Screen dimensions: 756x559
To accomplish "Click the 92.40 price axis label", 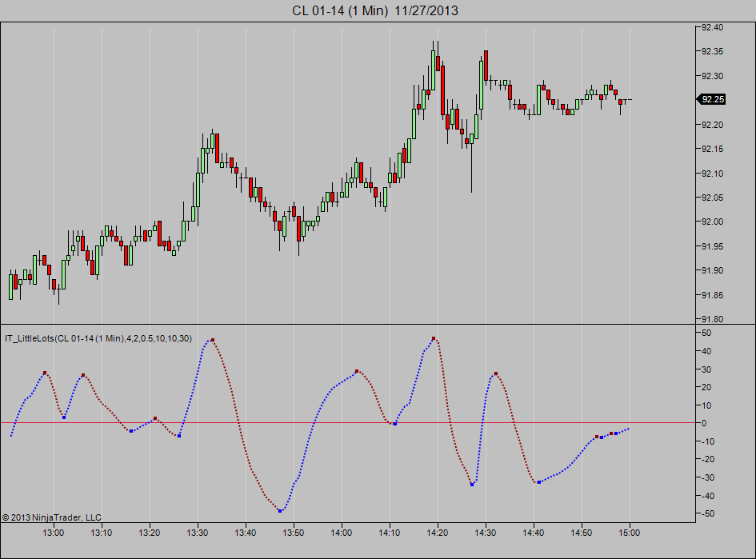I will coord(712,27).
